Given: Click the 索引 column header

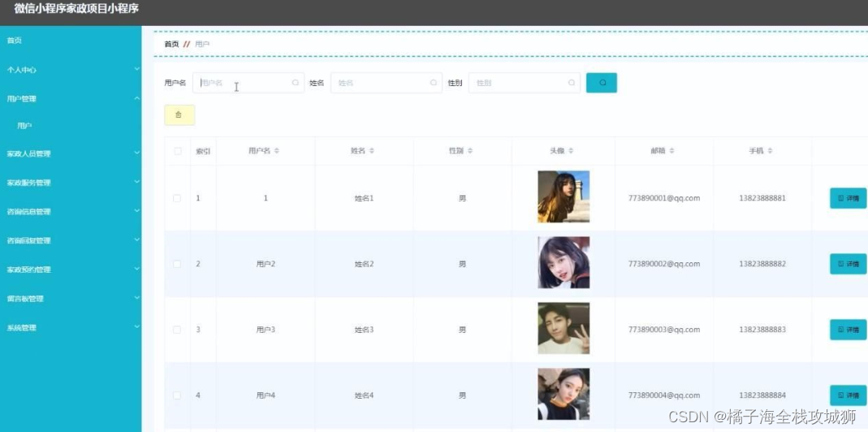Looking at the screenshot, I should [203, 151].
